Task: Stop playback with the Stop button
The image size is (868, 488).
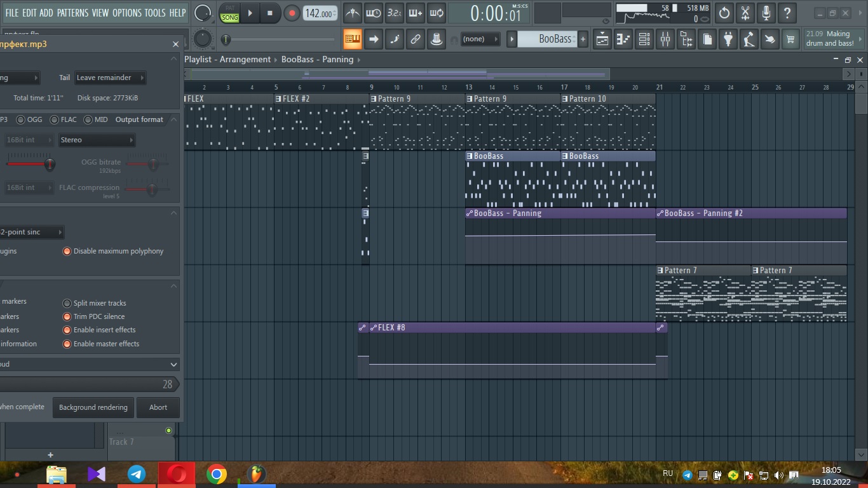Action: click(269, 13)
